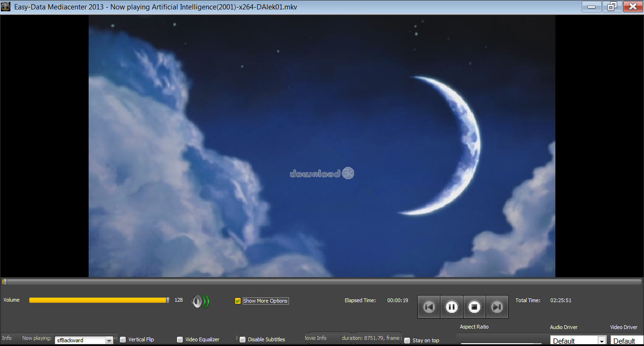644x346 pixels.
Task: Pause the playing movie
Action: pos(452,307)
